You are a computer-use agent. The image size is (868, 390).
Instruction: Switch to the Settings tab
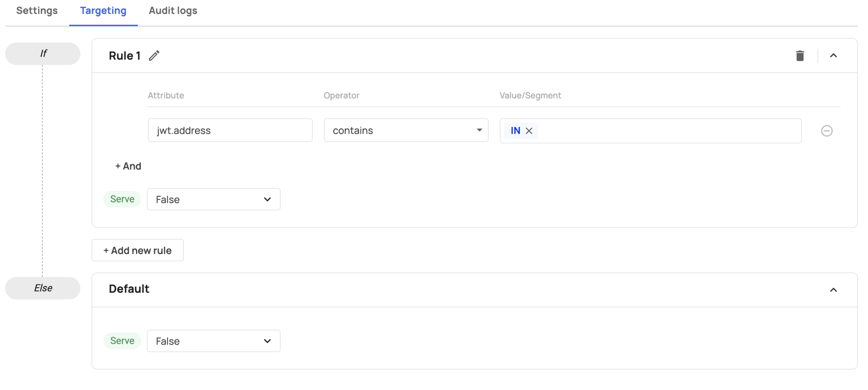point(37,11)
